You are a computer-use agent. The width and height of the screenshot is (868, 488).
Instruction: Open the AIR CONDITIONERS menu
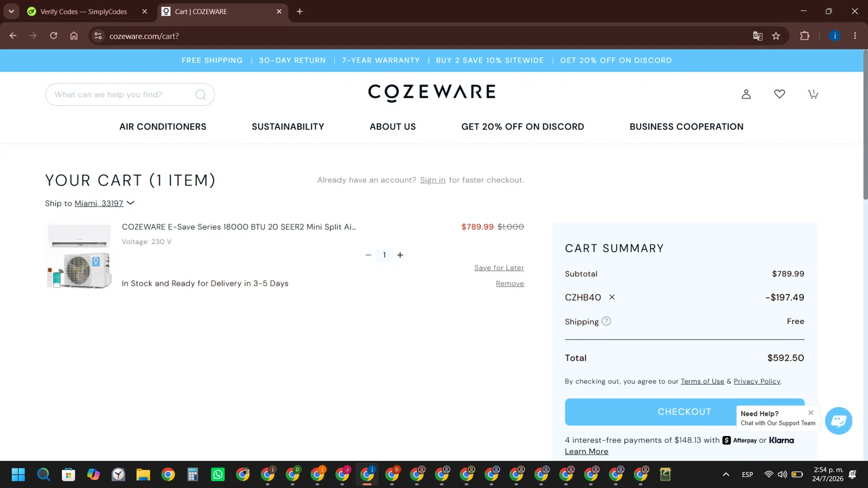[x=163, y=127]
